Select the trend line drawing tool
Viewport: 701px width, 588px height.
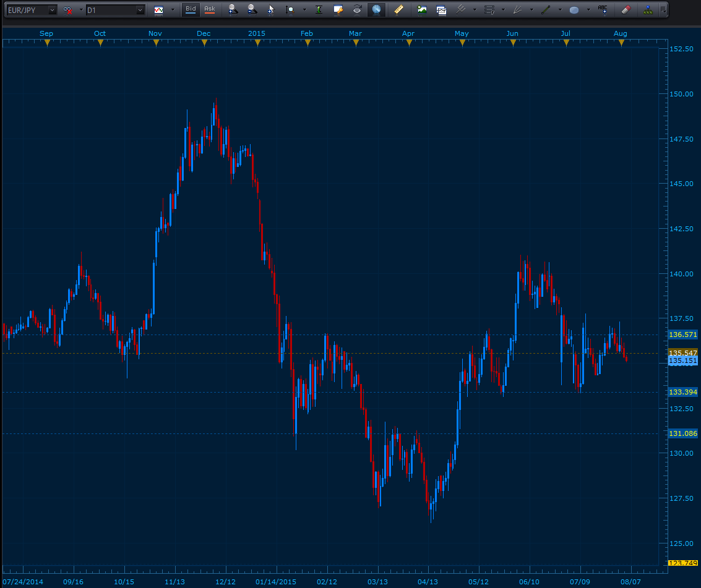[546, 10]
